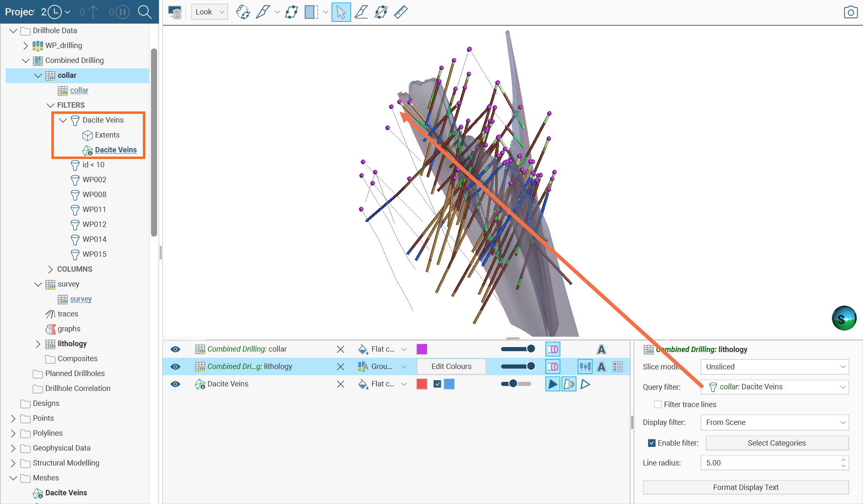The height and width of the screenshot is (504, 863).
Task: Click the clear scene trash icon
Action: tap(175, 12)
